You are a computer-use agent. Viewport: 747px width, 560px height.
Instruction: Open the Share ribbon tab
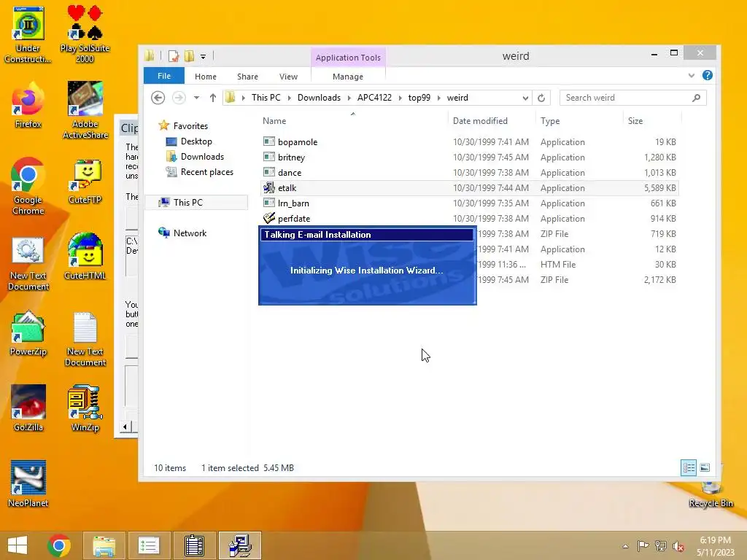pyautogui.click(x=247, y=76)
